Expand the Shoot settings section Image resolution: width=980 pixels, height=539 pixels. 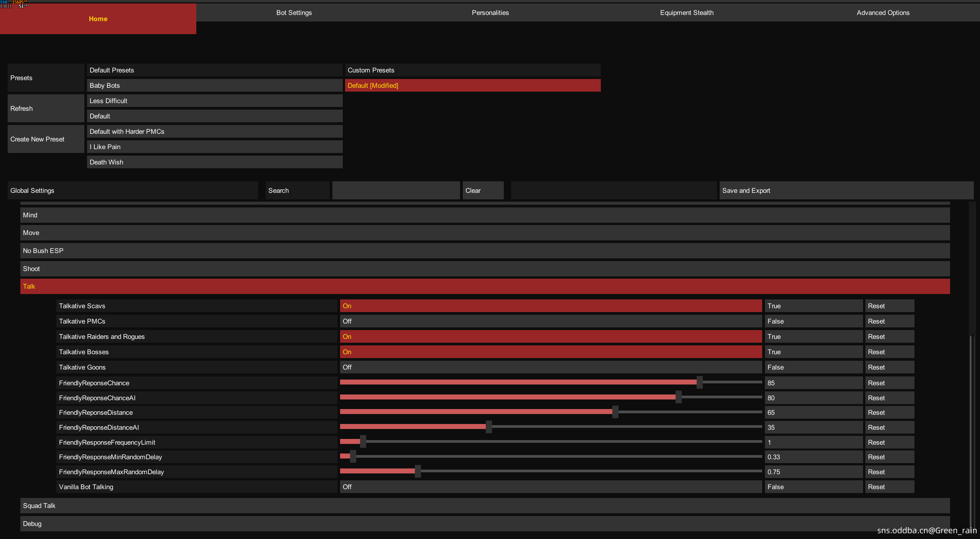tap(485, 269)
